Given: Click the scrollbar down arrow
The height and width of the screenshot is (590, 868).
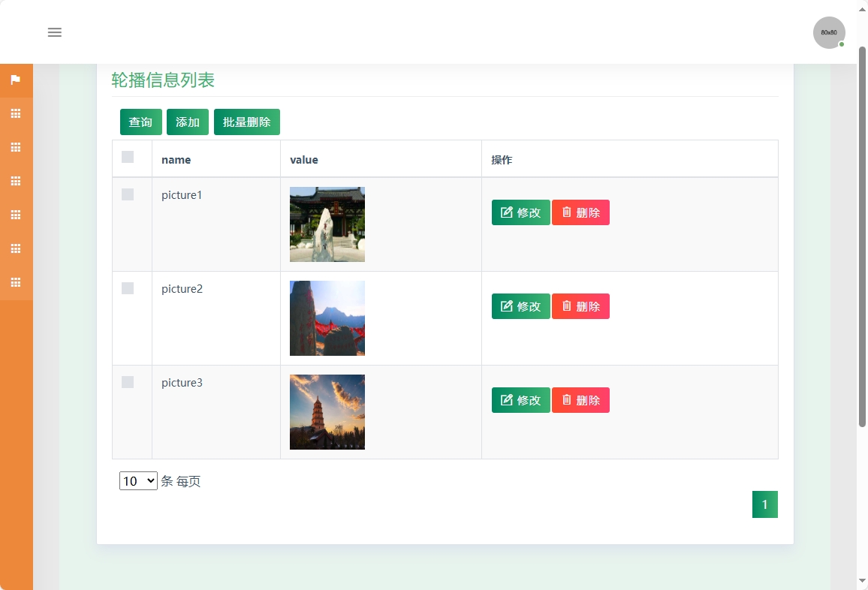Looking at the screenshot, I should [x=862, y=580].
